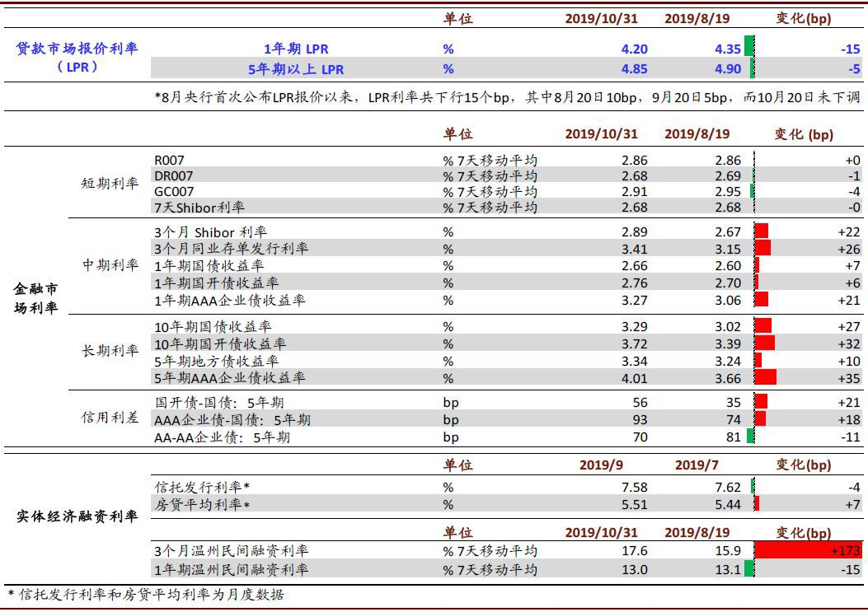Click the 4.35 value in the LPR table
Screen dimensions: 868x612
tap(727, 49)
